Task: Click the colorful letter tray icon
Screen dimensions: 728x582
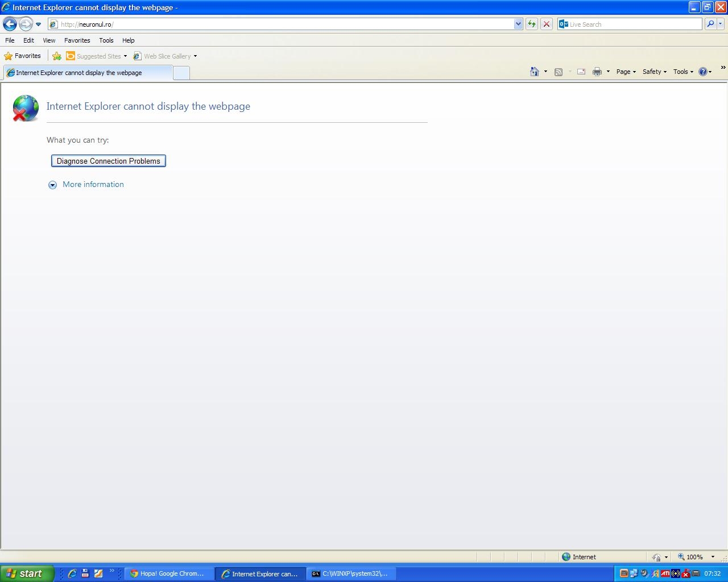Action: (x=655, y=573)
